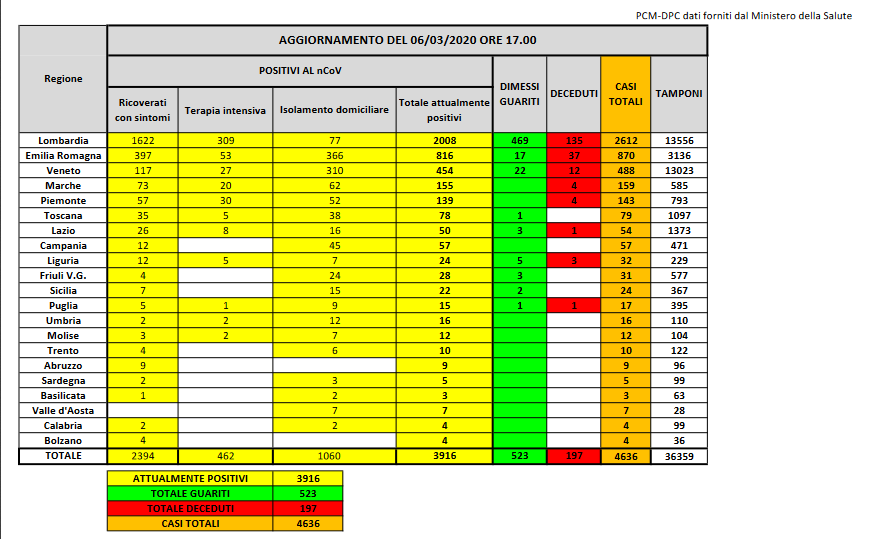Select the 'Regione' column header
The width and height of the screenshot is (869, 539).
click(x=63, y=79)
